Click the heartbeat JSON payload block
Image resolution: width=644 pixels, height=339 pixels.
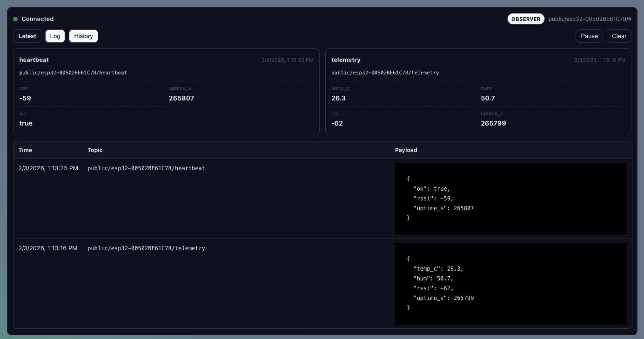[x=510, y=199]
